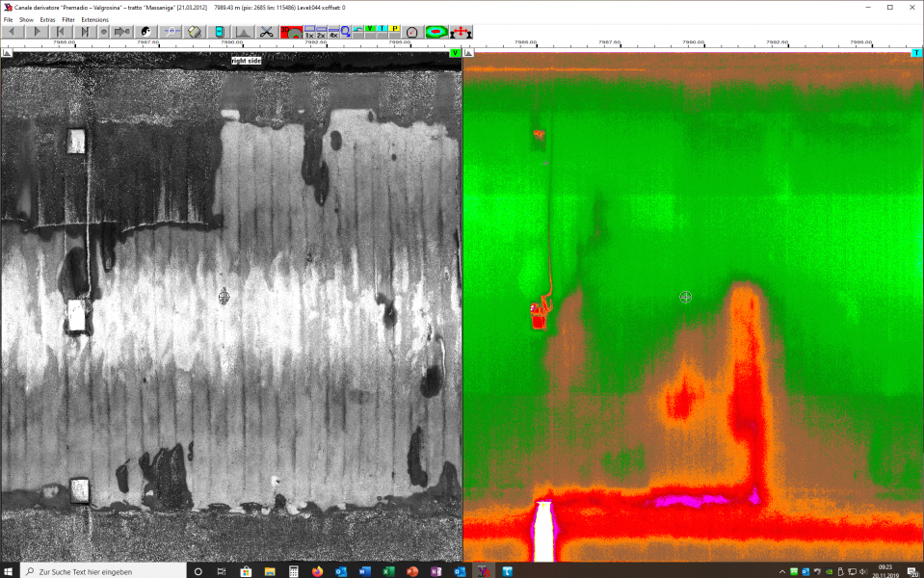
Task: Click the Windows taskbar search box
Action: 96,570
